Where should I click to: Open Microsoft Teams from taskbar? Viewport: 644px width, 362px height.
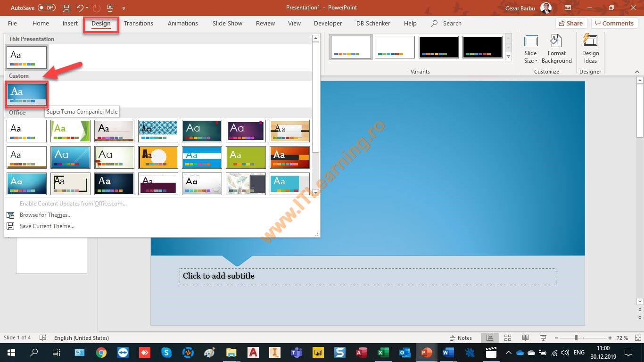click(297, 353)
